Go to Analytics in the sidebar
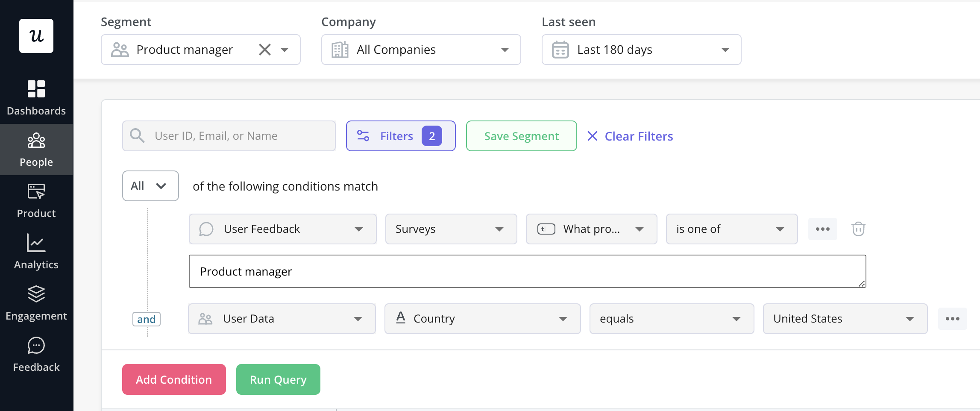 36,252
